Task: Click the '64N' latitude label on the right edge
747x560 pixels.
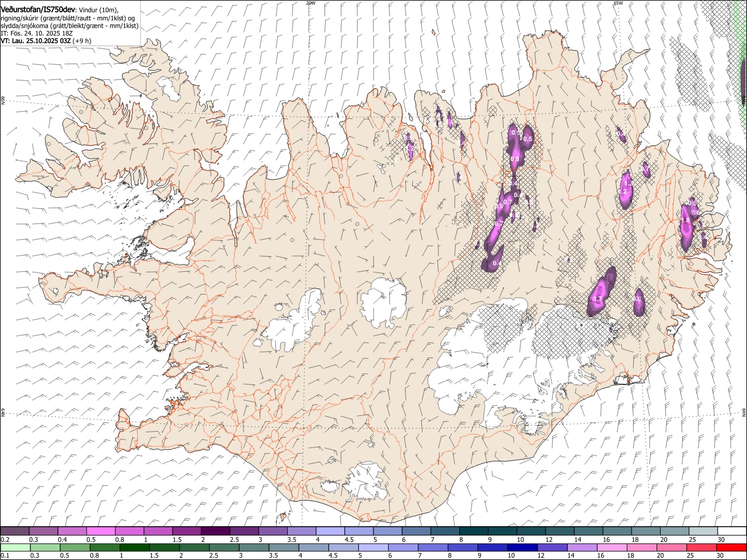Action: [744, 412]
